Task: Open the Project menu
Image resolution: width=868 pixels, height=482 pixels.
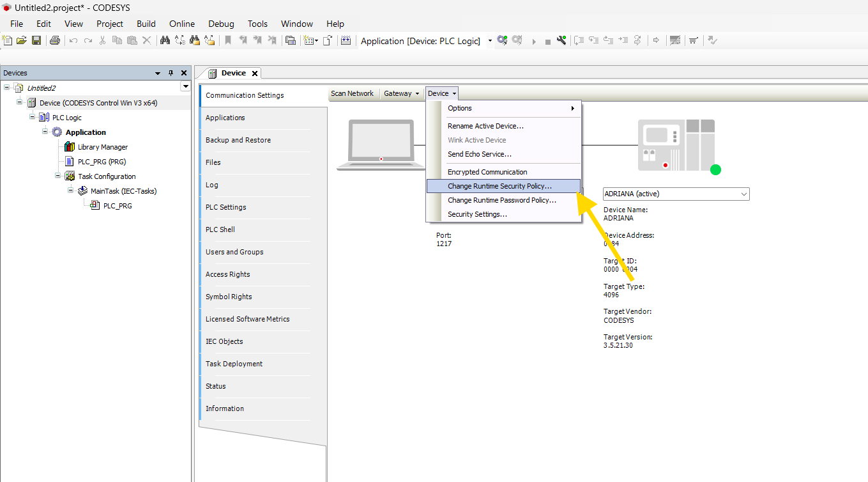Action: pyautogui.click(x=110, y=24)
